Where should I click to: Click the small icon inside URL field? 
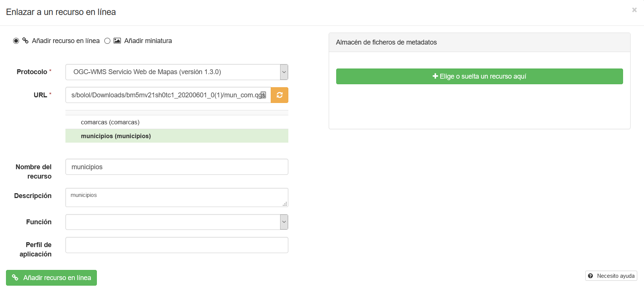pyautogui.click(x=263, y=95)
